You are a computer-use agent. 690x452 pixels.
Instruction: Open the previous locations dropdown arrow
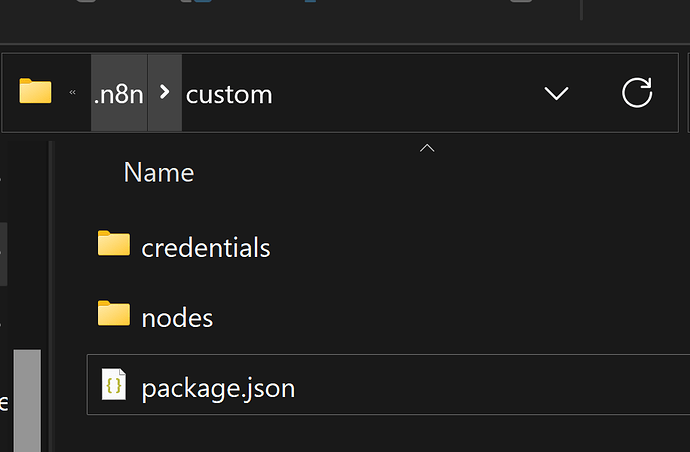coord(556,94)
